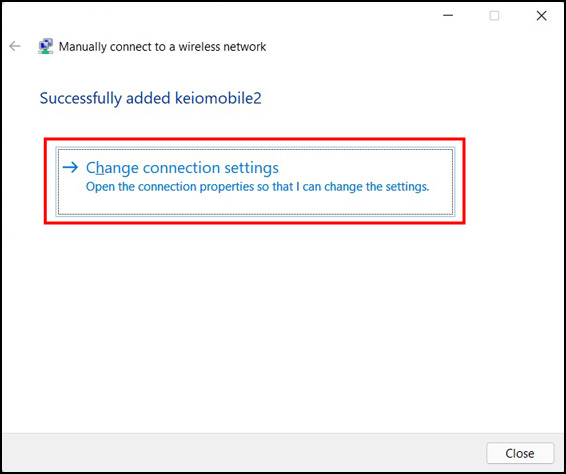The height and width of the screenshot is (474, 566).
Task: Click empty space inside the command link box
Action: click(x=361, y=205)
